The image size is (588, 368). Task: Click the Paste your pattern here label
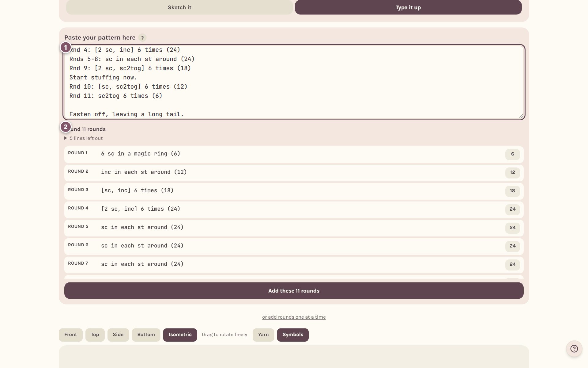click(x=100, y=38)
